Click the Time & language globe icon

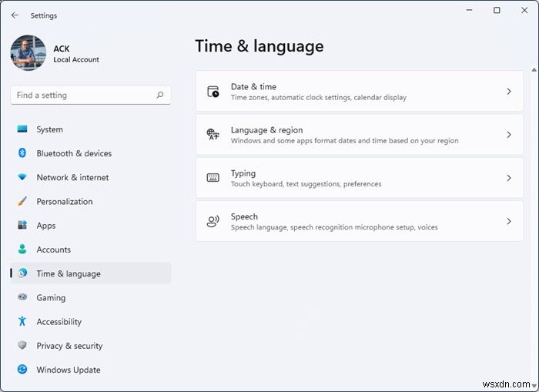tap(22, 273)
